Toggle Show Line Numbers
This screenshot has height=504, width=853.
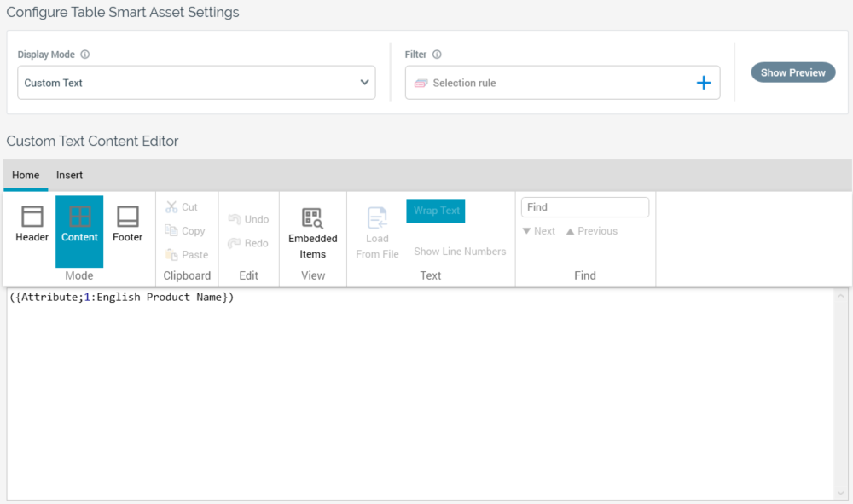coord(460,252)
